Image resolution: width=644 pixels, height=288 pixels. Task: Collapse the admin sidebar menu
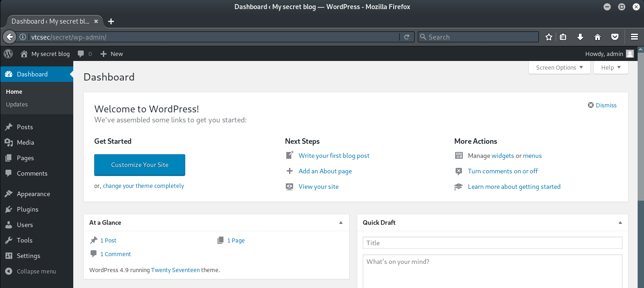click(x=36, y=271)
